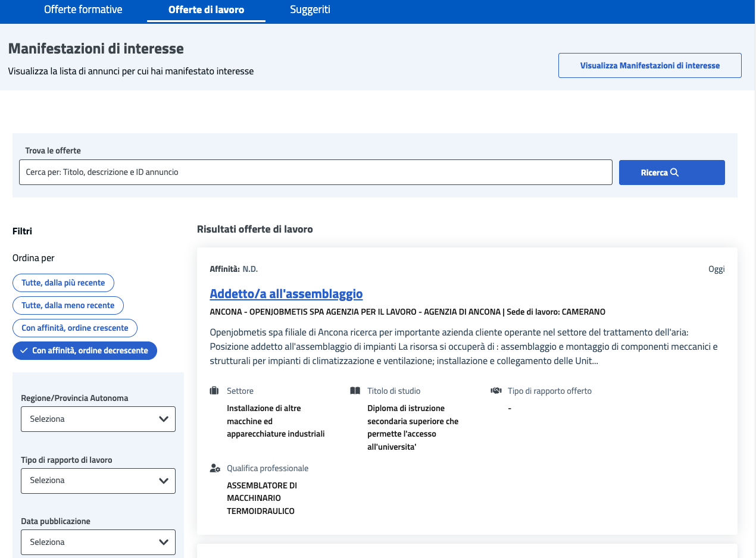Click checkmark icon on selected sort option
Screen dimensions: 756x558
tap(24, 351)
